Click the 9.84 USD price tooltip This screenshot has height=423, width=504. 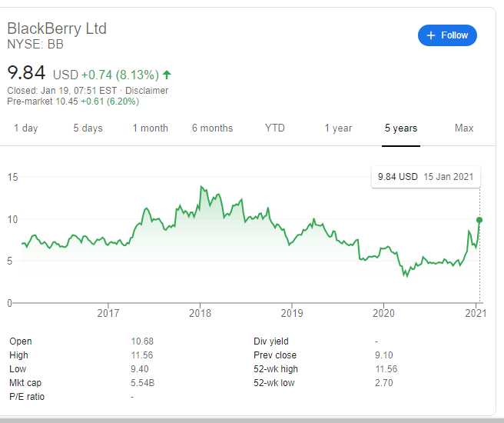(x=425, y=177)
